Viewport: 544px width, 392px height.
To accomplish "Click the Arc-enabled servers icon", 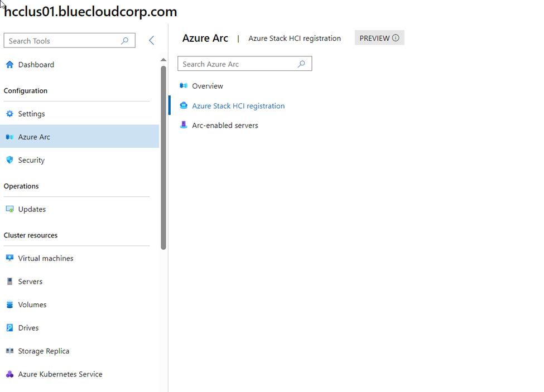I will tap(184, 125).
